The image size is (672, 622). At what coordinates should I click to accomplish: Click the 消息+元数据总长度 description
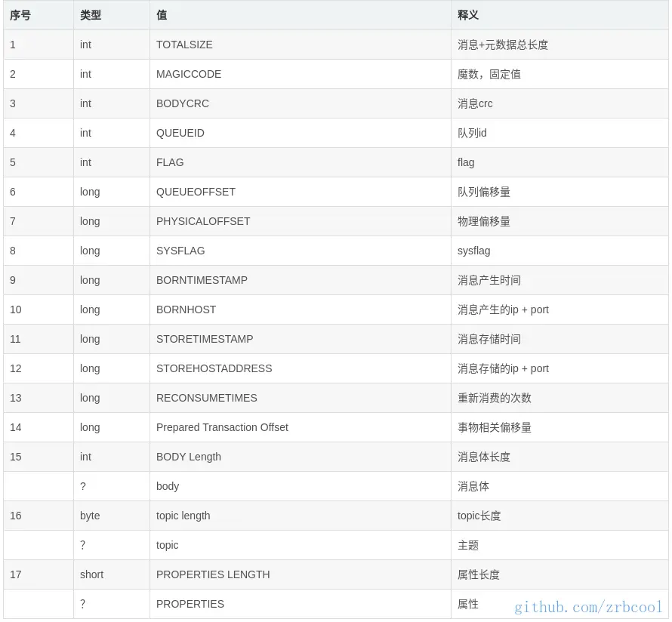coord(503,45)
